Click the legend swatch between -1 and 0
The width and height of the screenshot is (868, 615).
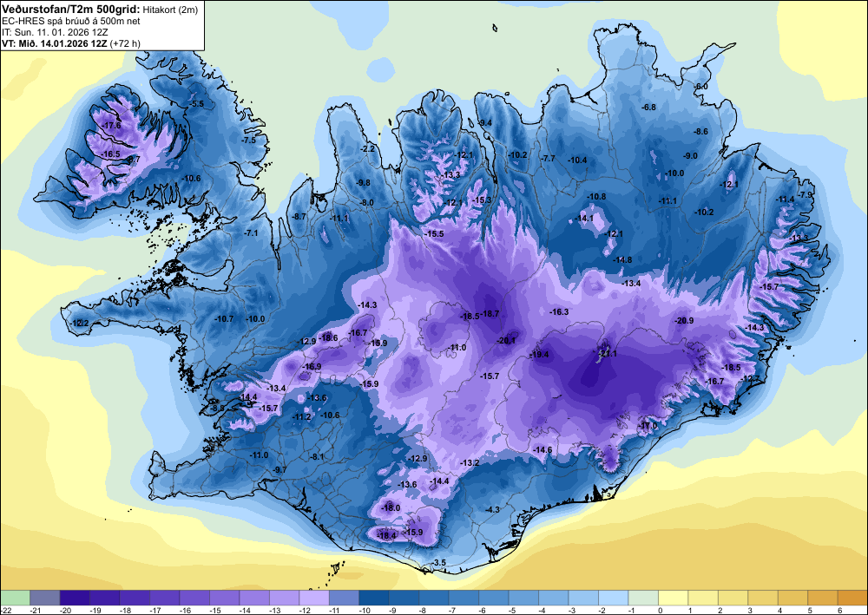pos(643,598)
